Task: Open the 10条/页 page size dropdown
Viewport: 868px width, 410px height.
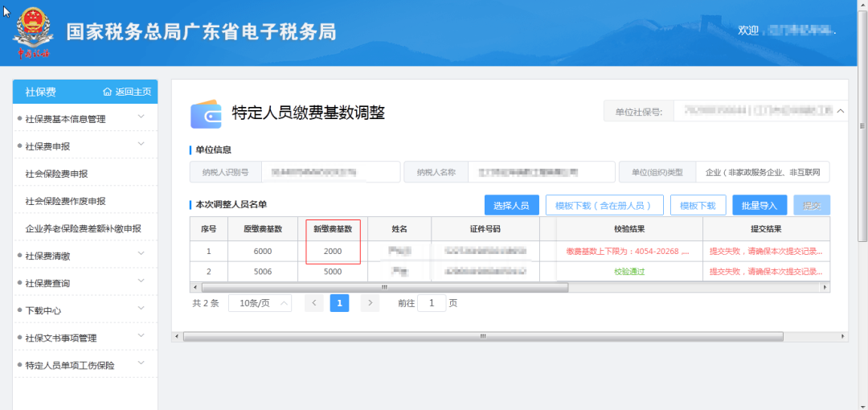Action: coord(260,303)
